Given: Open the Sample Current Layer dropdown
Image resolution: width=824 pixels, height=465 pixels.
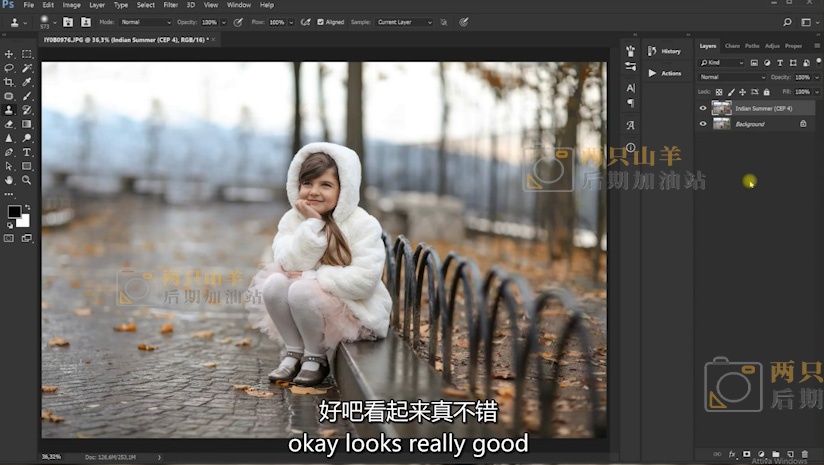Looking at the screenshot, I should pos(405,21).
